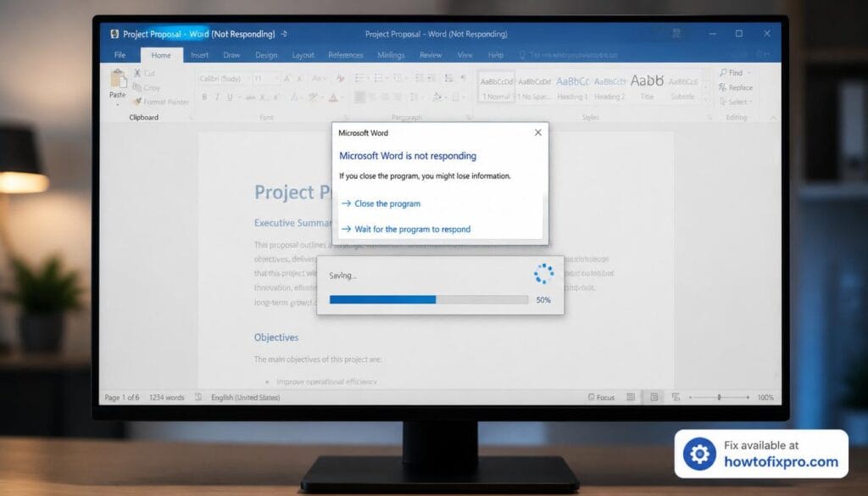Click the 100% zoom level
This screenshot has width=868, height=496.
(765, 398)
